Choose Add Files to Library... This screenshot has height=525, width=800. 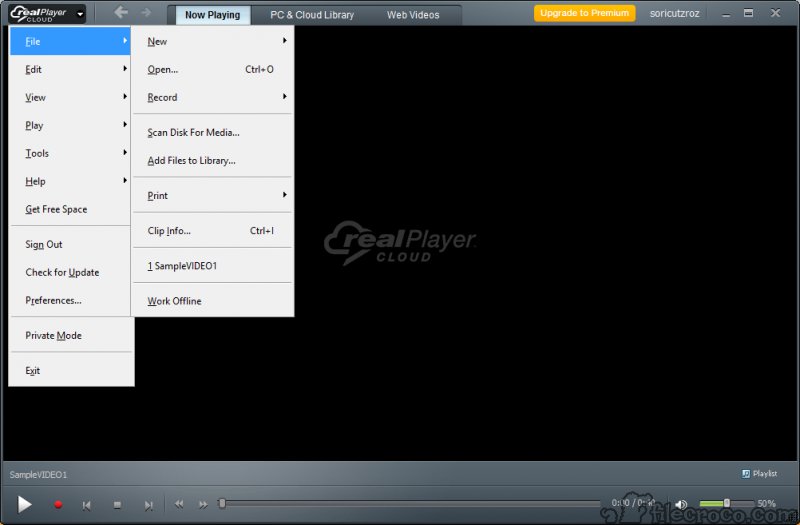pyautogui.click(x=213, y=161)
